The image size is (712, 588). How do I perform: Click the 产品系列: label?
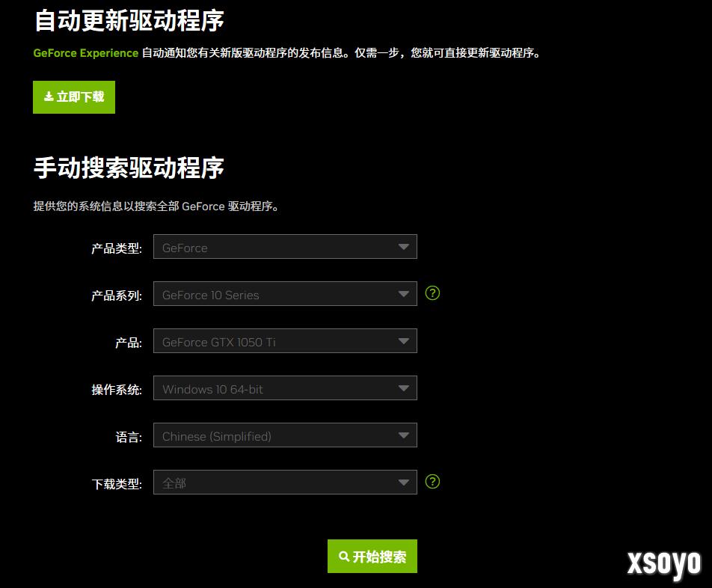(117, 295)
